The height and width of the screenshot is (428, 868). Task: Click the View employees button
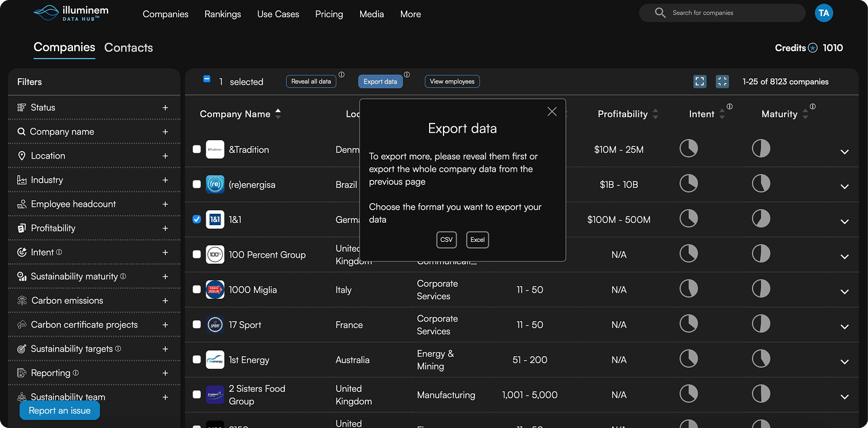452,82
